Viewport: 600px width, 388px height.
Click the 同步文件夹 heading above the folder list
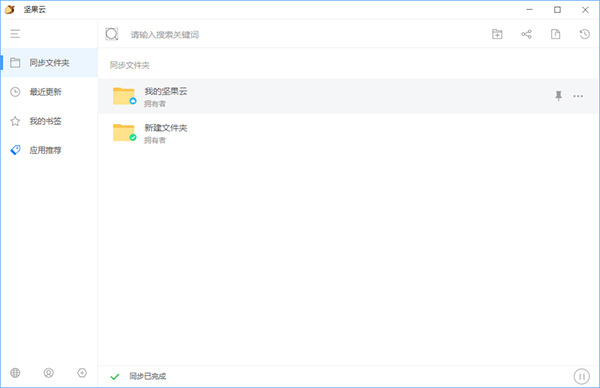pos(130,65)
